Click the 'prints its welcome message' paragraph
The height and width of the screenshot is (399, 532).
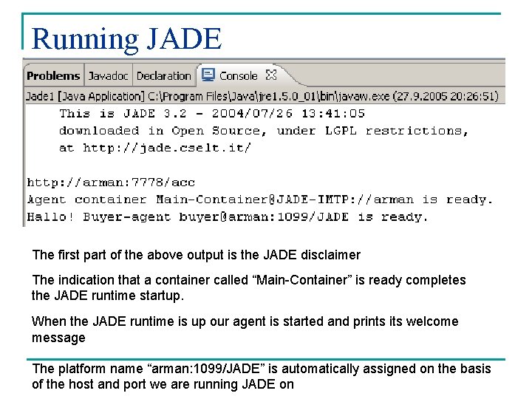tap(245, 330)
